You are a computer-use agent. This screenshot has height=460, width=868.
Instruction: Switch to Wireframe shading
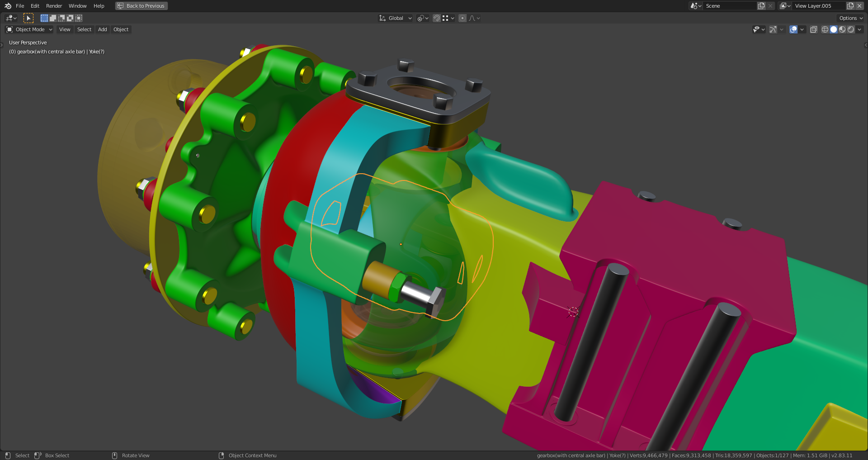(x=825, y=29)
